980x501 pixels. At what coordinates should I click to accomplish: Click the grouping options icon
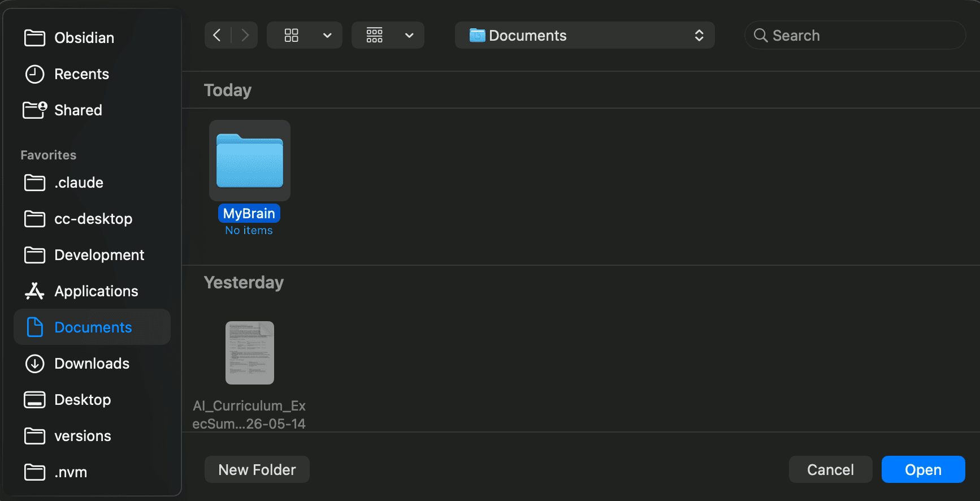click(x=375, y=35)
